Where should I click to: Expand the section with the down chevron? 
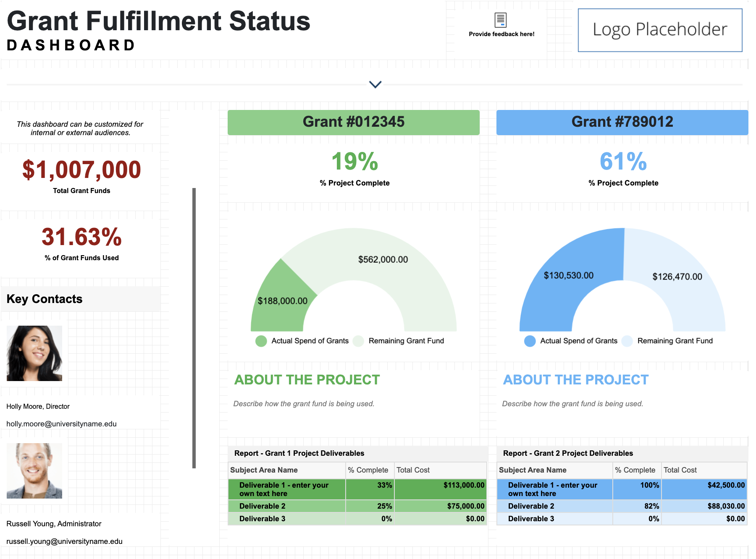(375, 84)
